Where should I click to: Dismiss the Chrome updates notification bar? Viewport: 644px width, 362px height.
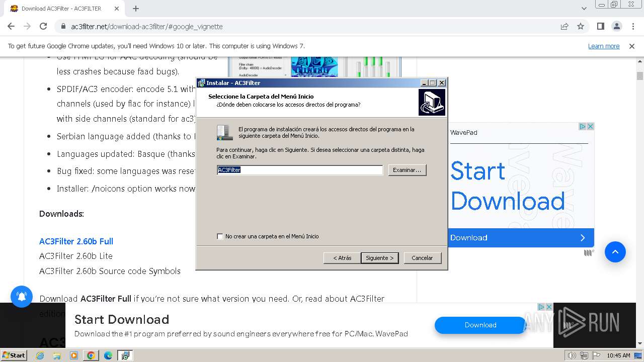click(632, 46)
